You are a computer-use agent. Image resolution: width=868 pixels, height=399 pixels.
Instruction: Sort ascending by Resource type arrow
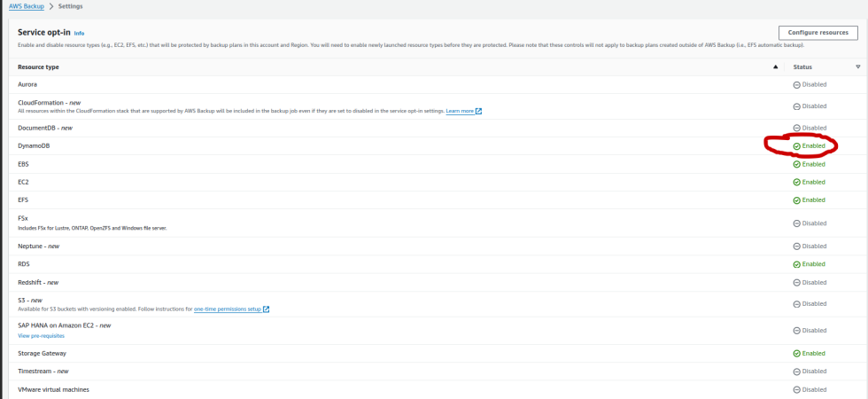pos(775,67)
